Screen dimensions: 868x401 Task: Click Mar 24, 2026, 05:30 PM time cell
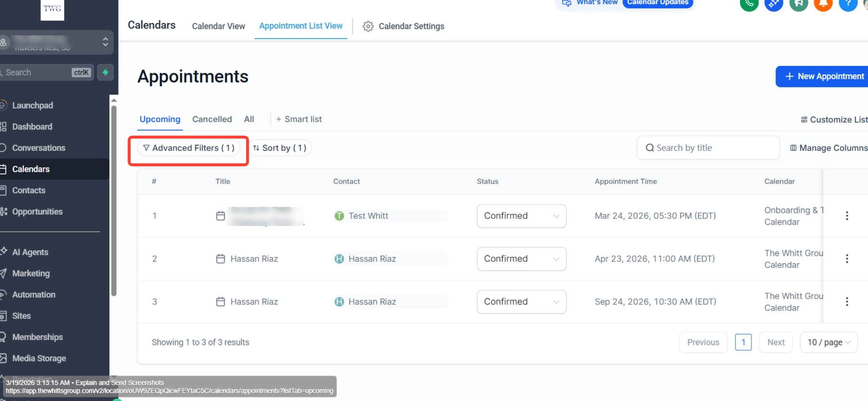click(x=655, y=216)
